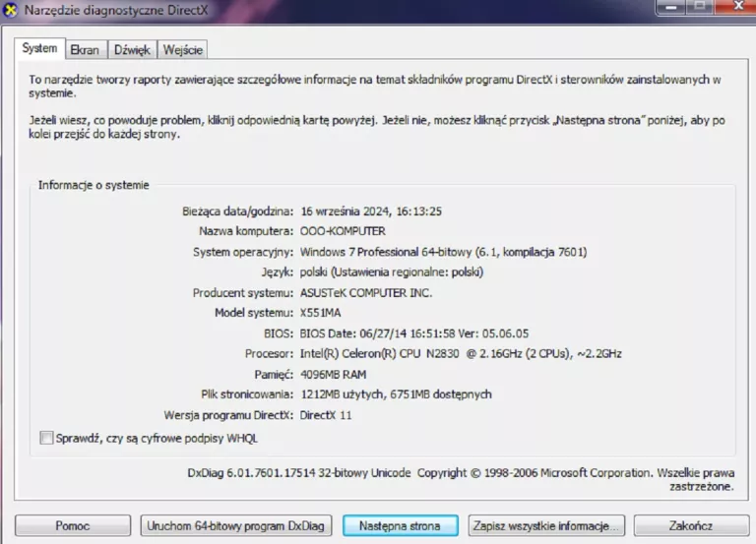
Task: Click the Pamięć label
Action: (274, 375)
